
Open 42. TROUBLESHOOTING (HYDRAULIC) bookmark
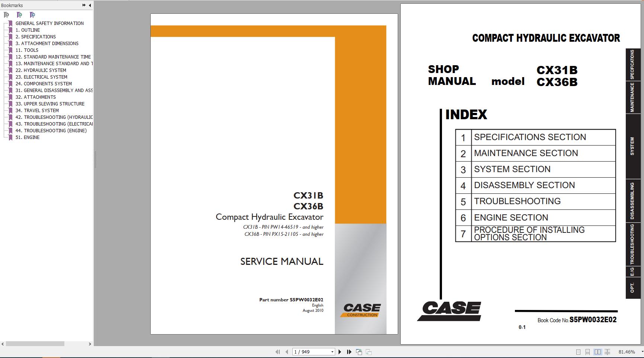pos(54,117)
